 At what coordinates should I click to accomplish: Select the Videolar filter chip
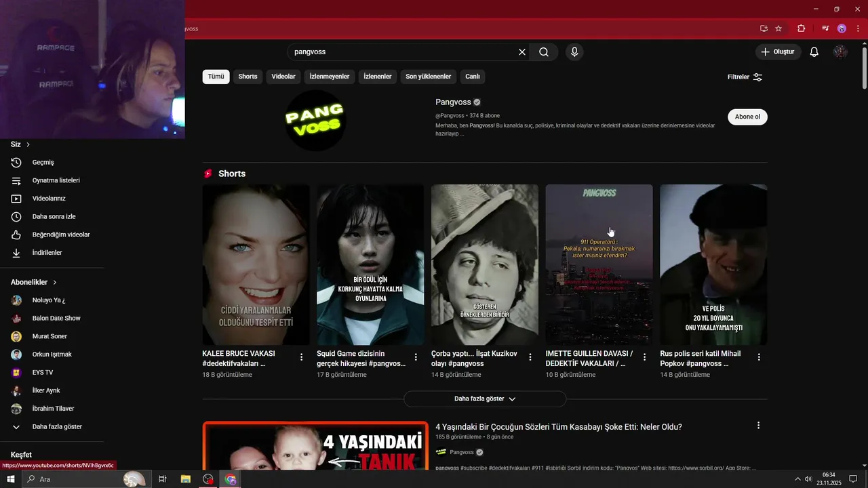(283, 77)
